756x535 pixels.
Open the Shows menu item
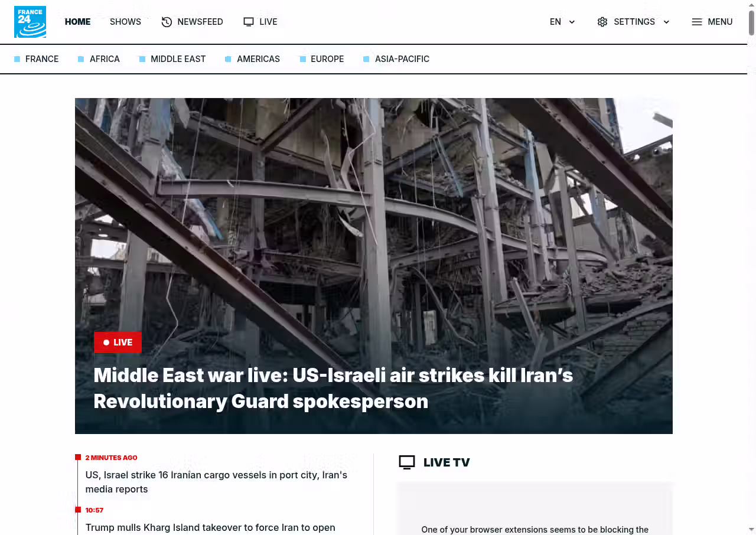125,22
